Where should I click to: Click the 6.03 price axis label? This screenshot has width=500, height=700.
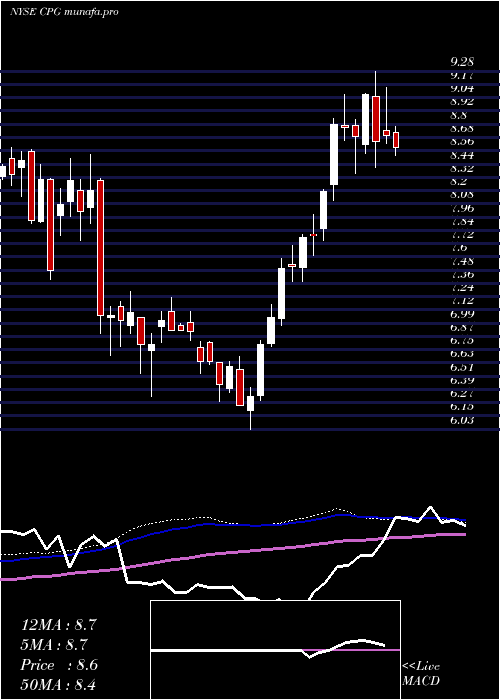pyautogui.click(x=462, y=421)
